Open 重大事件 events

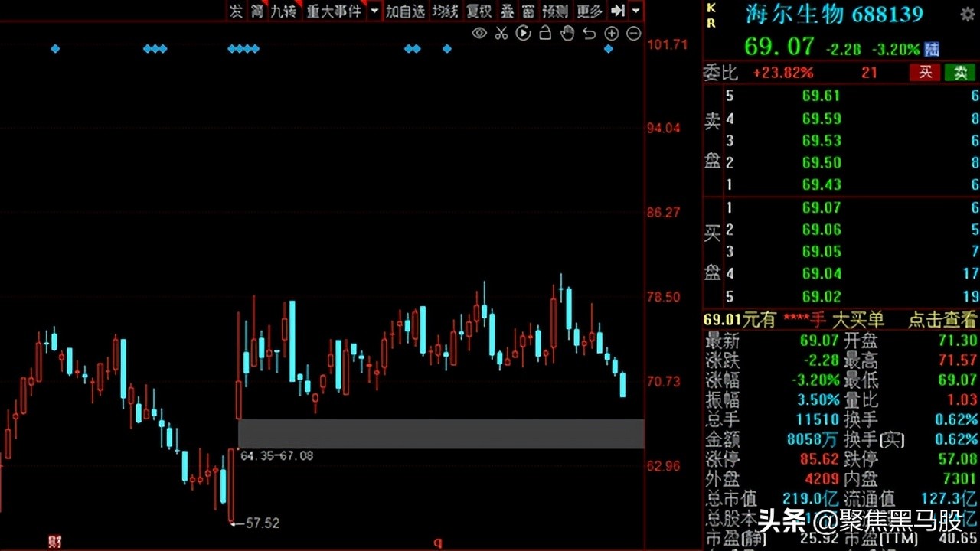tap(334, 11)
